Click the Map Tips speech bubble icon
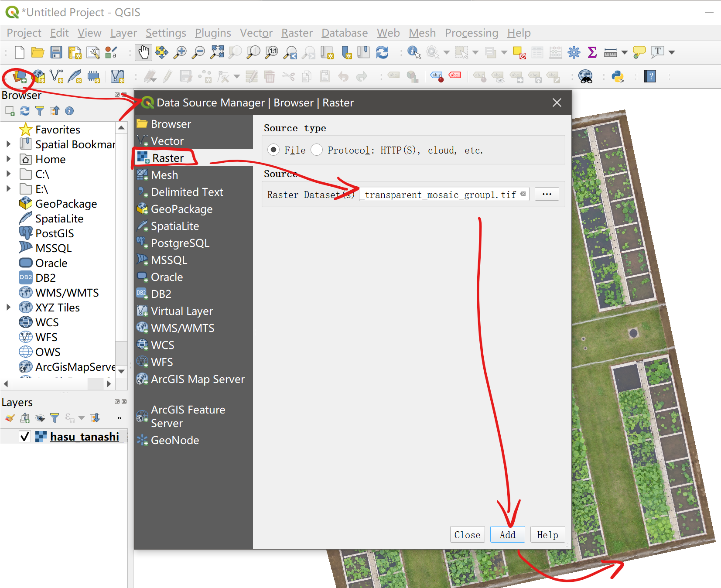The height and width of the screenshot is (588, 721). (639, 52)
